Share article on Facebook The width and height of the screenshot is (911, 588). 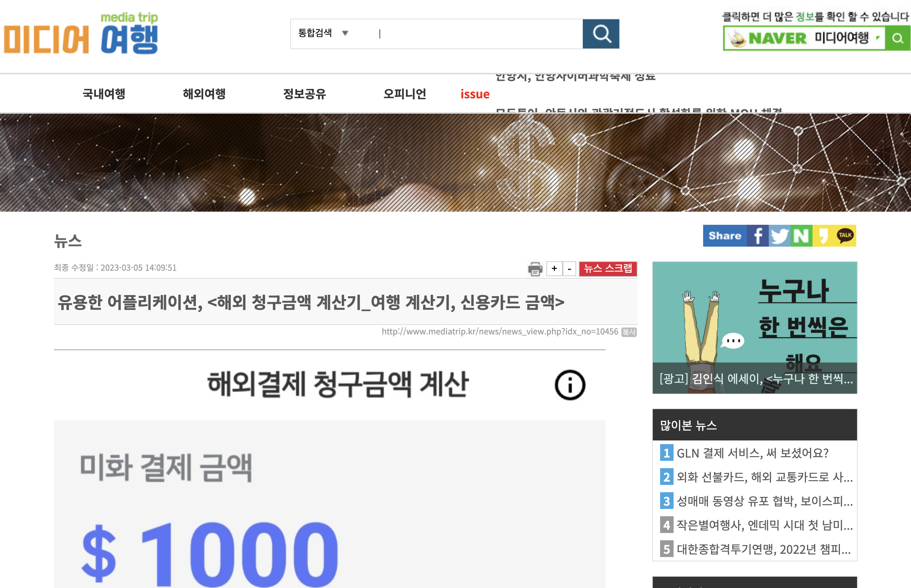[x=758, y=236]
